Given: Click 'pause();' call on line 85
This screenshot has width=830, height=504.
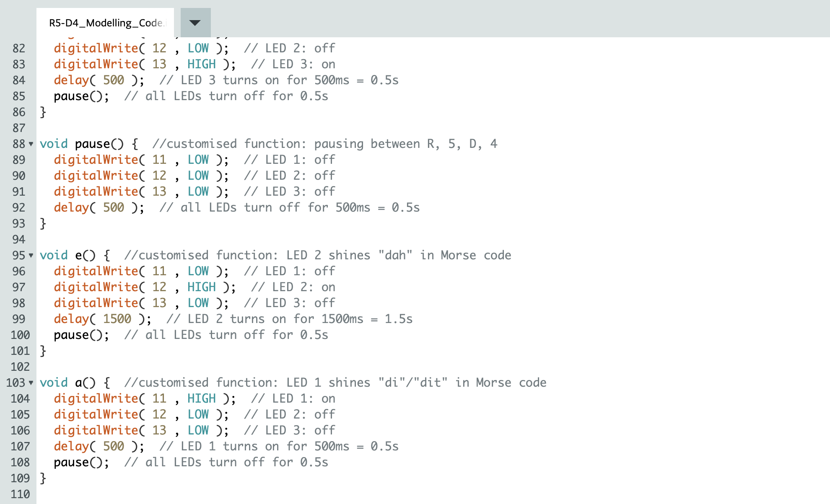Looking at the screenshot, I should [x=81, y=96].
